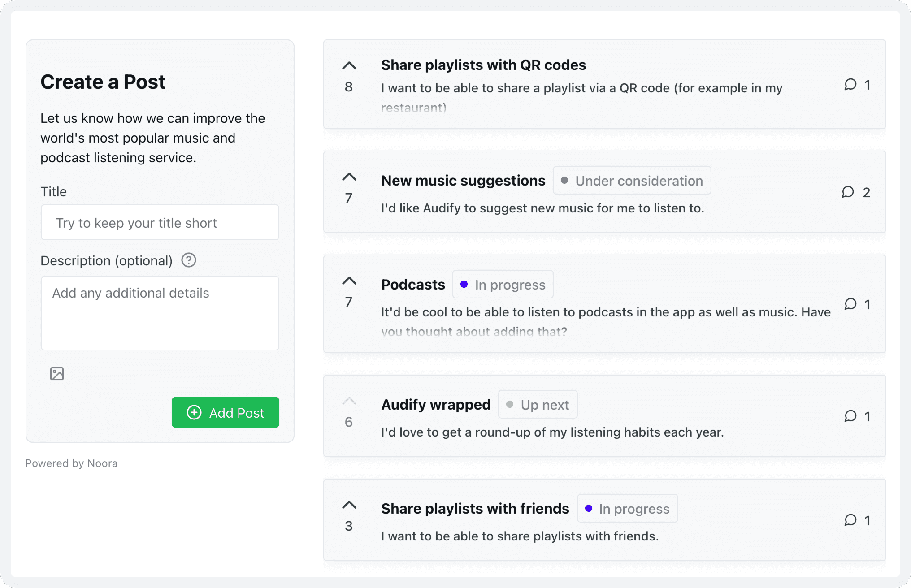Open the Powered by Noora link
This screenshot has height=588, width=911.
tap(71, 463)
